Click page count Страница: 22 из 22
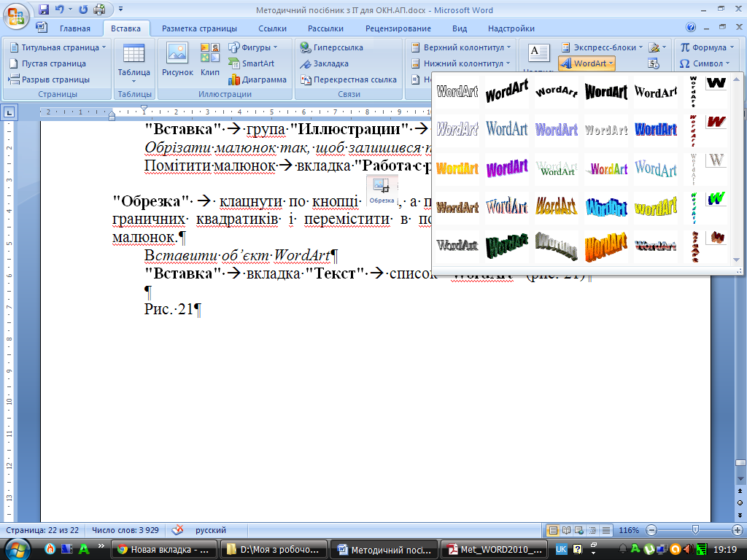 (42, 530)
